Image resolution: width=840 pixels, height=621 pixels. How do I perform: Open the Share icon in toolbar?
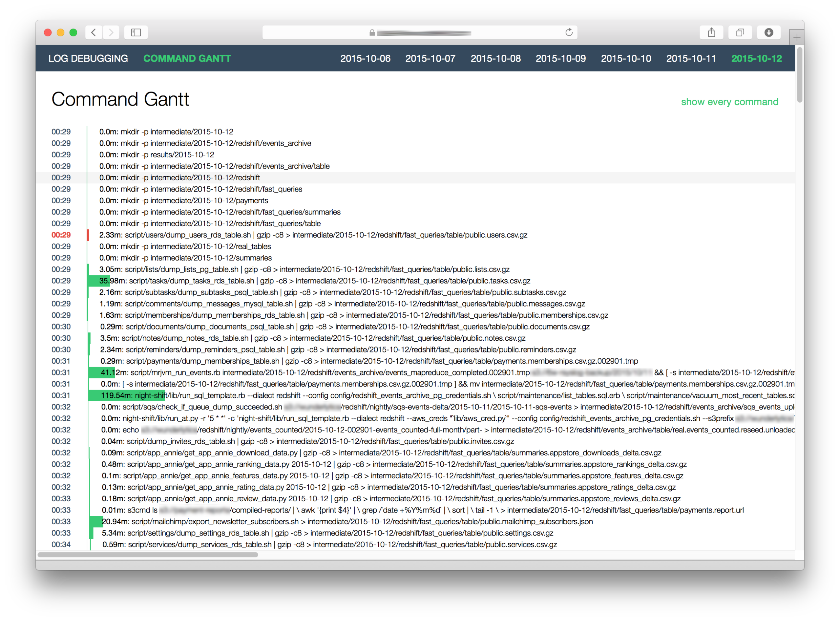click(711, 33)
